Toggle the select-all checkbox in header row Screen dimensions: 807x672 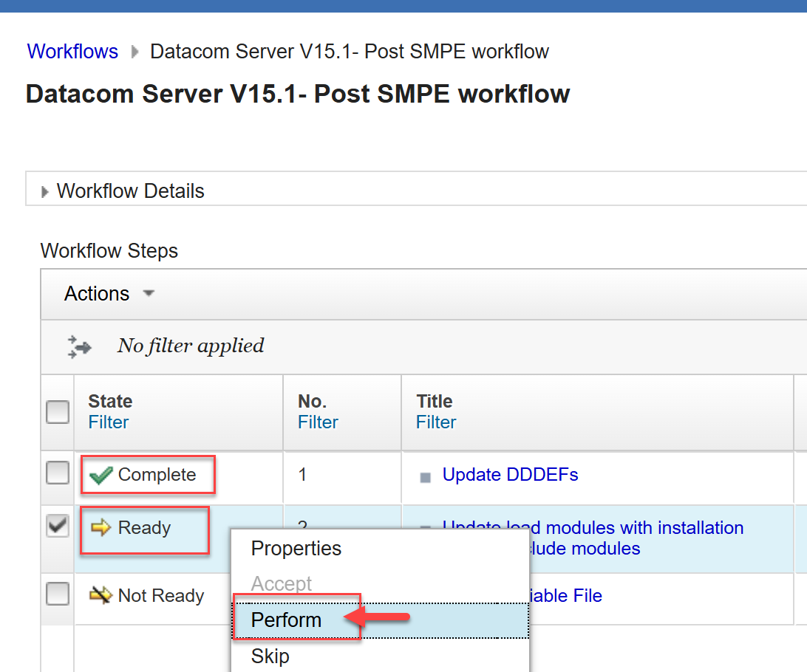(58, 412)
